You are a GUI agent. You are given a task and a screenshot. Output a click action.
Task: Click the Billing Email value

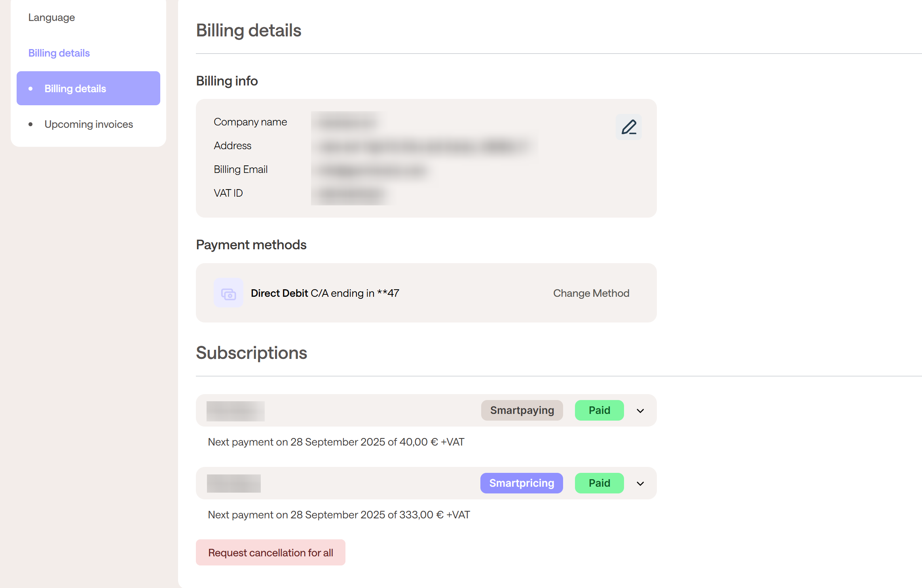pos(372,170)
